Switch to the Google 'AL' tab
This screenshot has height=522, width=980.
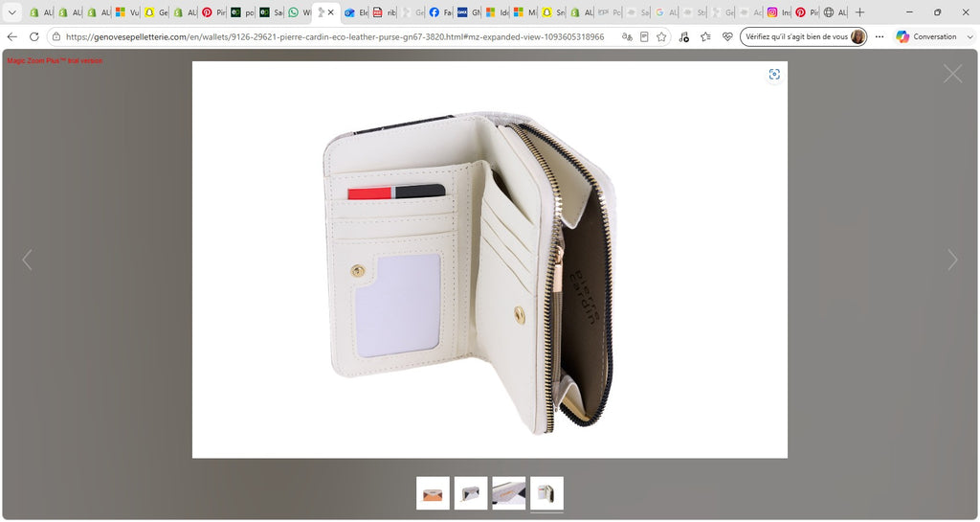tap(665, 11)
